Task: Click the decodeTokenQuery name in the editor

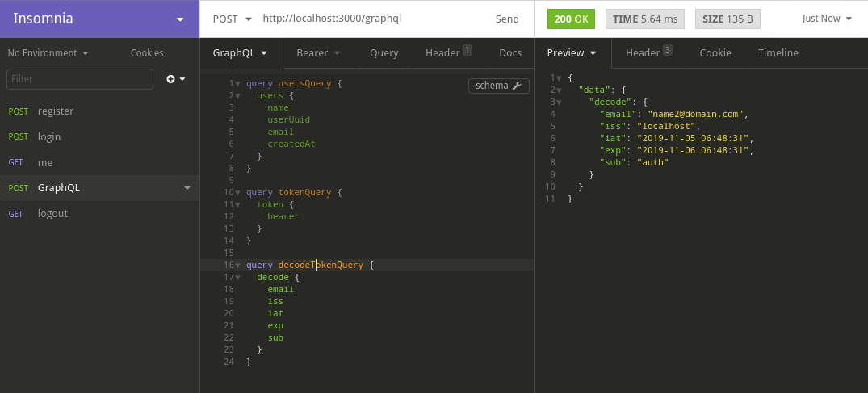Action: (x=321, y=265)
